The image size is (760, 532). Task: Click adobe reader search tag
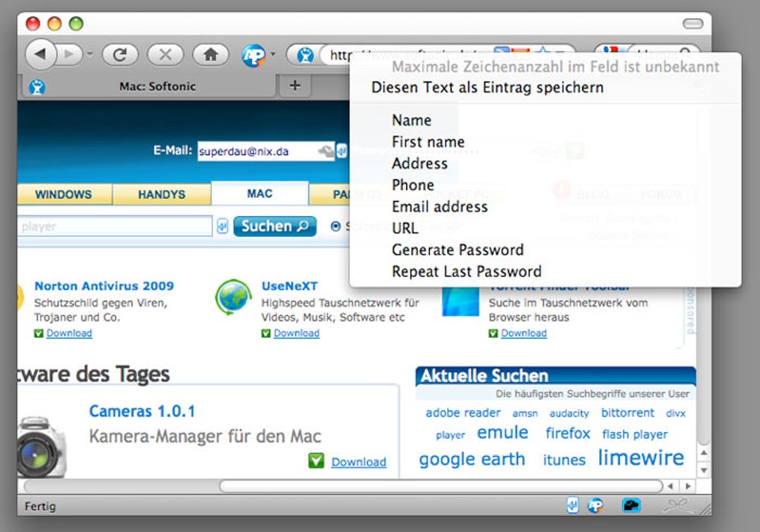tap(463, 413)
